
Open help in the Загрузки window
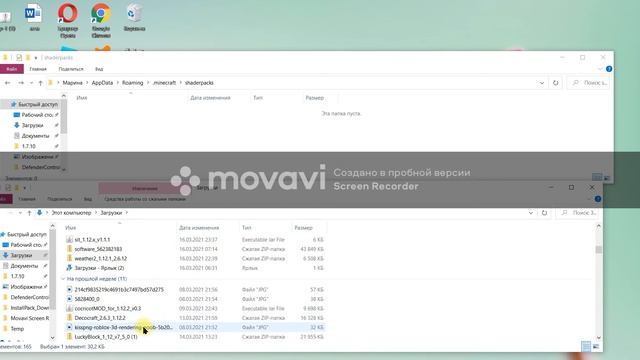click(598, 199)
